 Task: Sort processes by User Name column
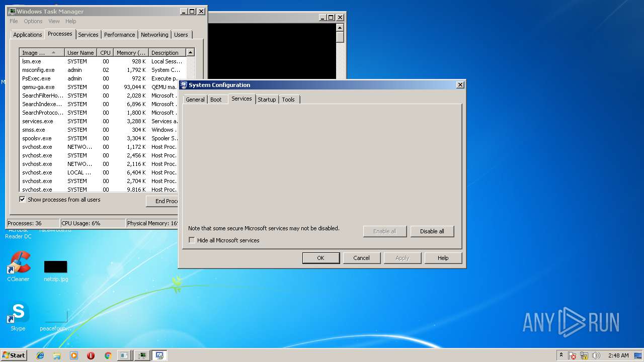point(80,53)
